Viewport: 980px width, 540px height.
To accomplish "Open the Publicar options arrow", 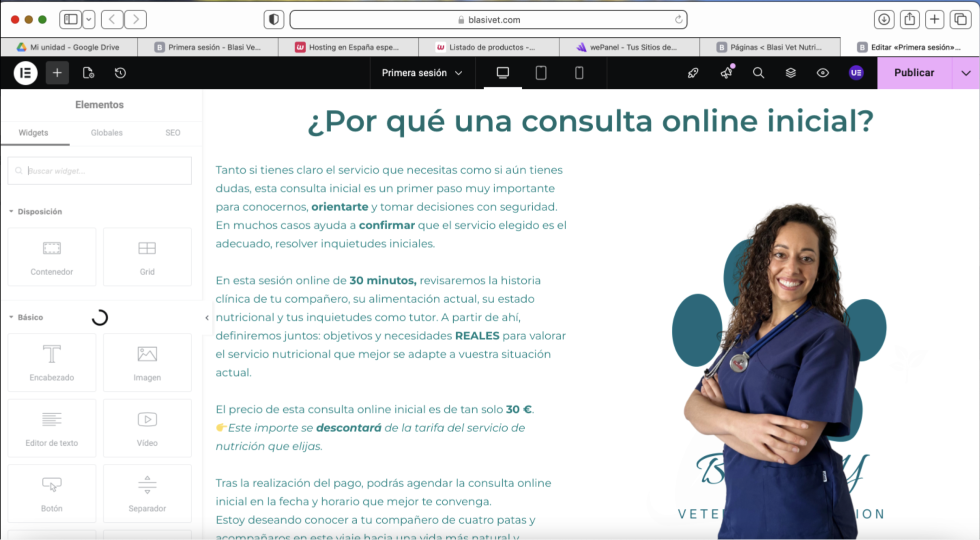I will click(966, 73).
